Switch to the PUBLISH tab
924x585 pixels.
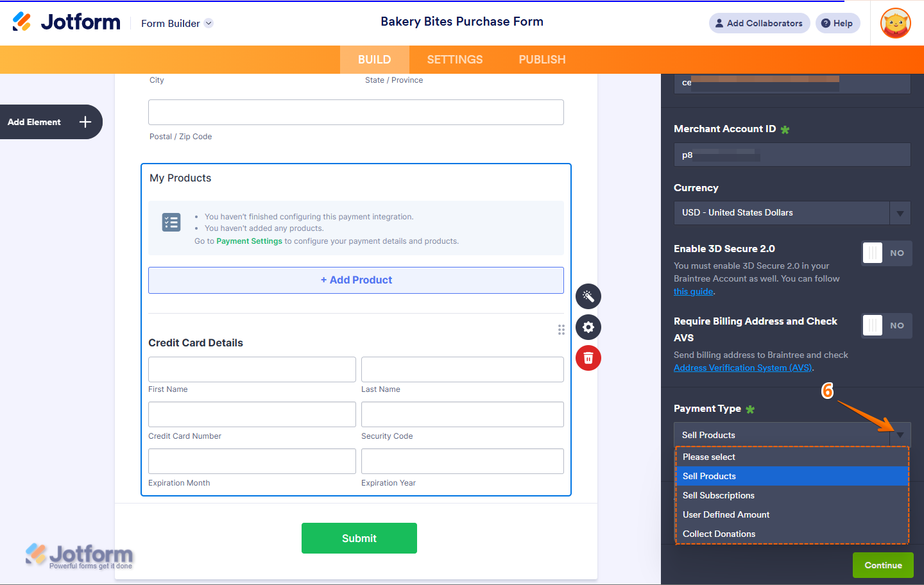click(x=542, y=60)
